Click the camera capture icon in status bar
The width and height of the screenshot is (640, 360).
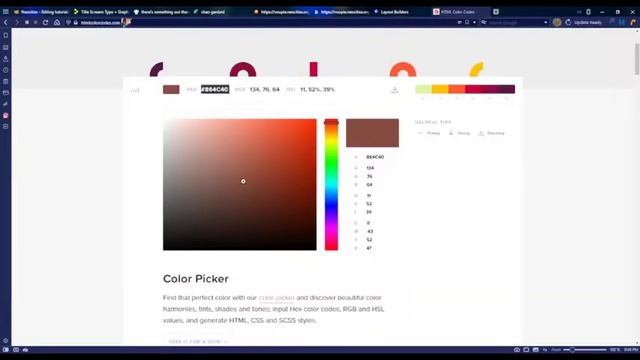pyautogui.click(x=516, y=350)
